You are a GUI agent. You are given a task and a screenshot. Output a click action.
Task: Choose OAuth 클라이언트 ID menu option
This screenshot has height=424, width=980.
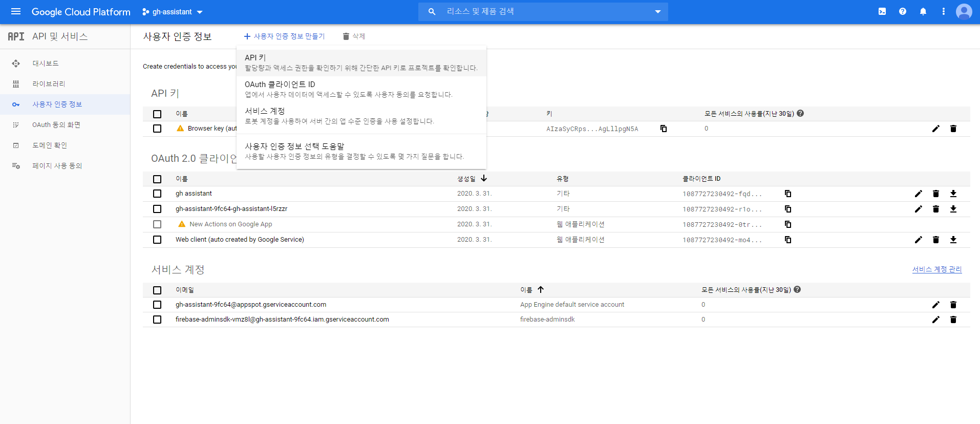[x=361, y=89]
